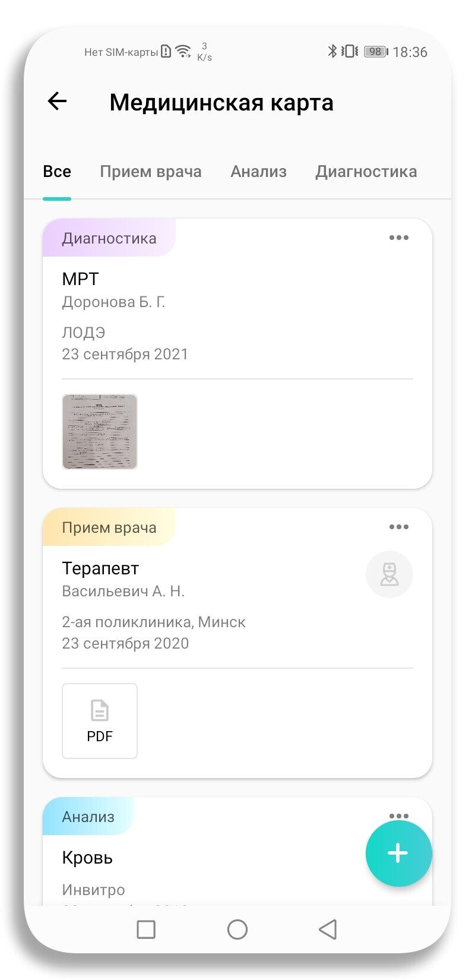Open the МРТ record title
This screenshot has height=980, width=475.
pos(81,279)
